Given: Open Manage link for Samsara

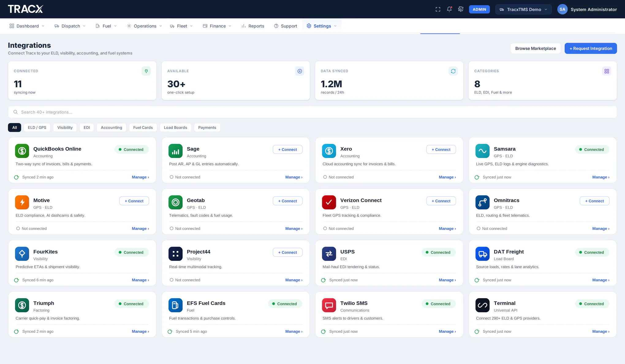Looking at the screenshot, I should point(601,177).
